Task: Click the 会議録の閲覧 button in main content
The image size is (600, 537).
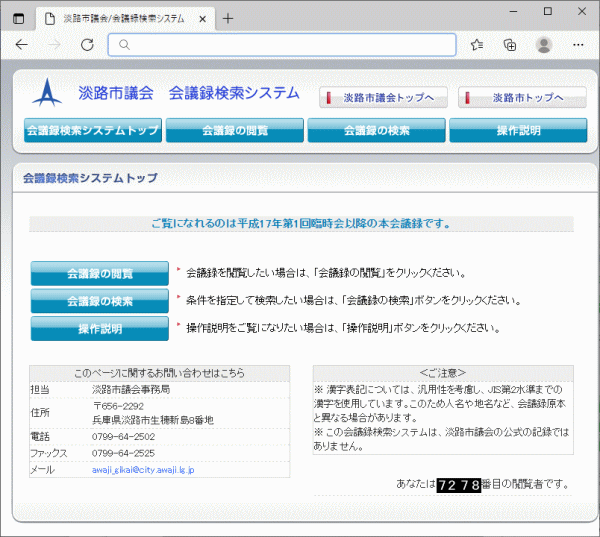Action: click(100, 274)
